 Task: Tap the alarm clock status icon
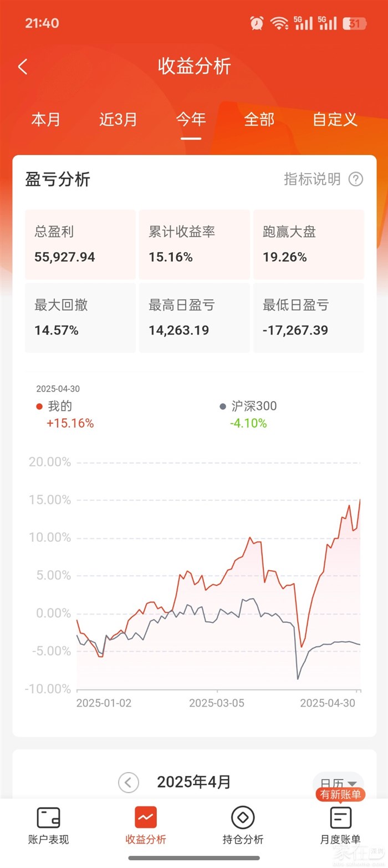[257, 23]
